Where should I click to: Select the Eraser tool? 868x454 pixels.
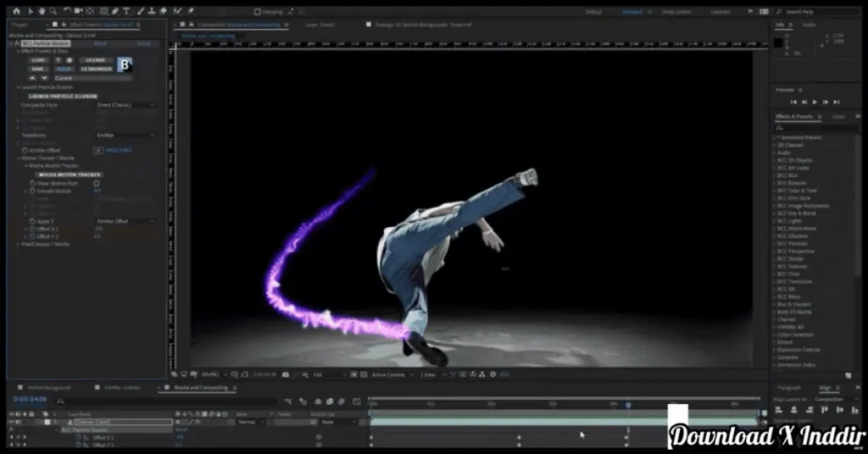tap(164, 11)
